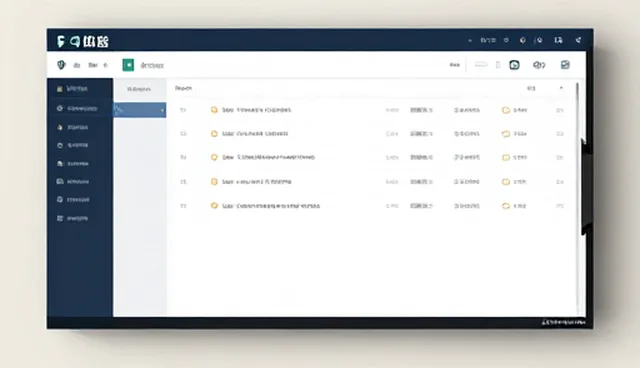The height and width of the screenshot is (368, 640).
Task: Click the rightmost icon in the white toolbar
Action: pos(565,64)
